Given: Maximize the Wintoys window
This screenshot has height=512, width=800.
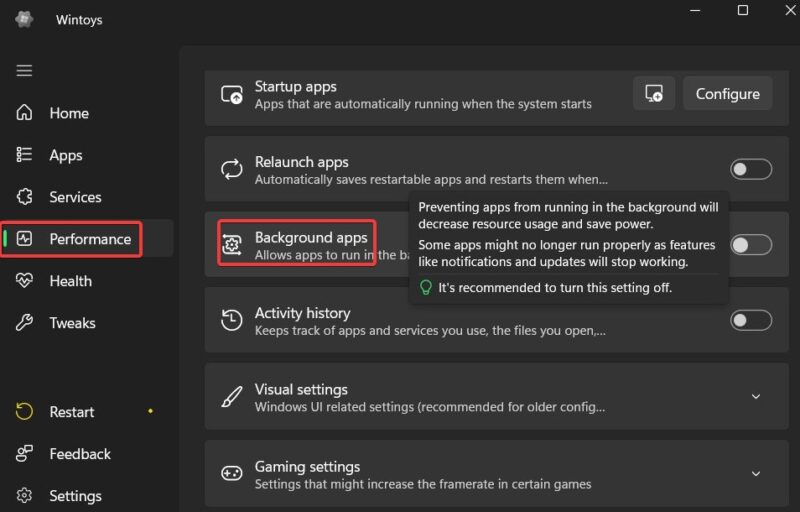Looking at the screenshot, I should pyautogui.click(x=743, y=10).
